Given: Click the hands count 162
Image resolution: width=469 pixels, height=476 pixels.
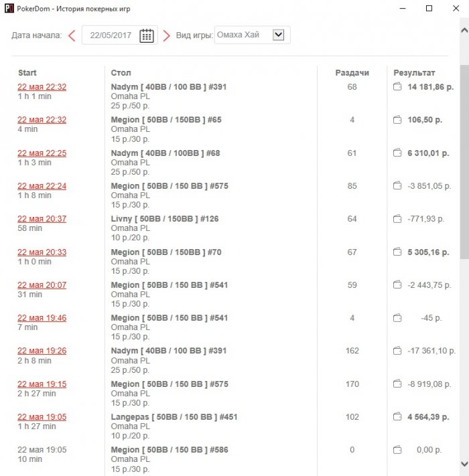Looking at the screenshot, I should (x=352, y=351).
